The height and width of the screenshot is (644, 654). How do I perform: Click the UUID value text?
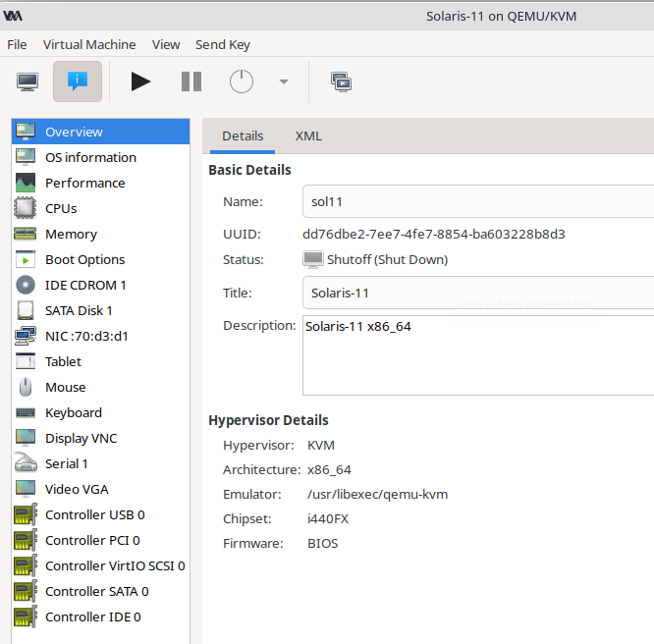pos(434,234)
